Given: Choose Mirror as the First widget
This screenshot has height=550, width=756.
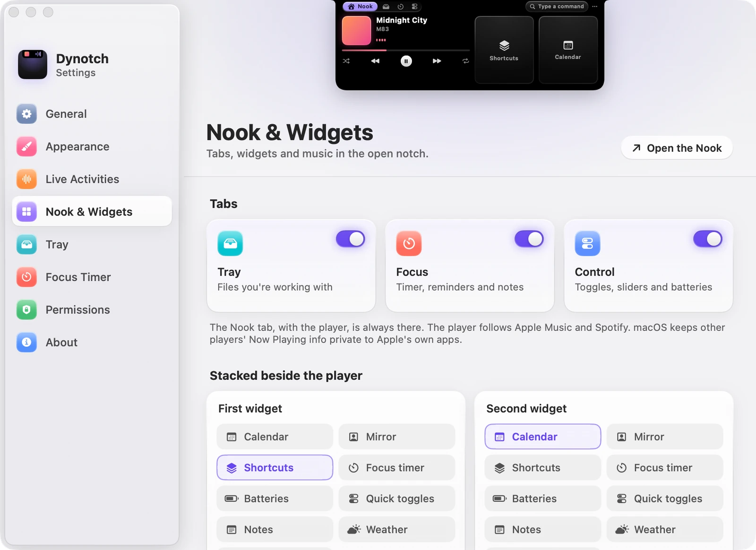Looking at the screenshot, I should pos(397,437).
